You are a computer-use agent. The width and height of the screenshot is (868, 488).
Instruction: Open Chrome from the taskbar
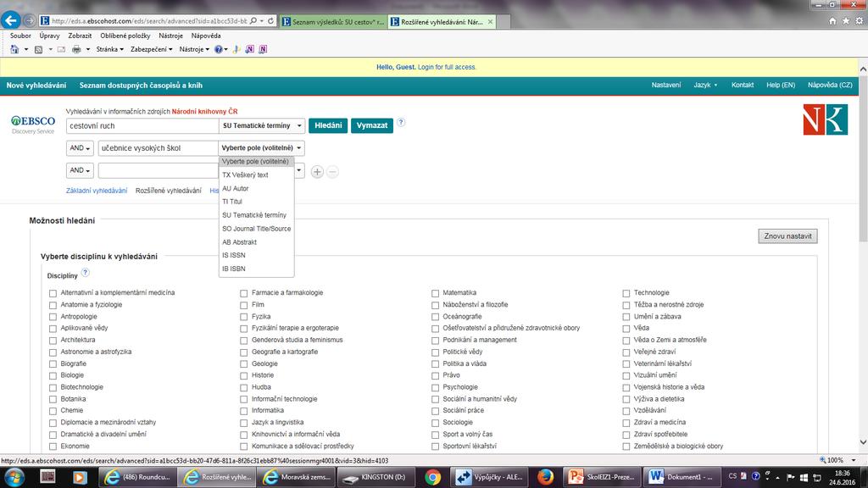coord(433,477)
